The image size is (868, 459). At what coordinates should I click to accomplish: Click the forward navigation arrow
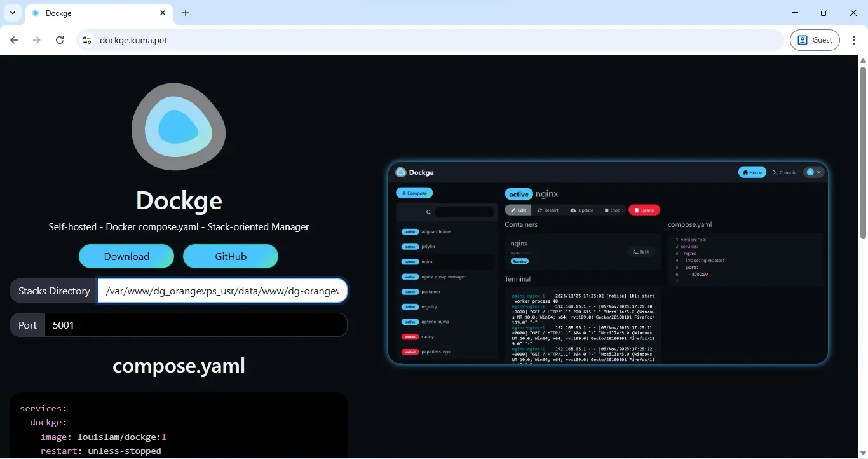37,40
